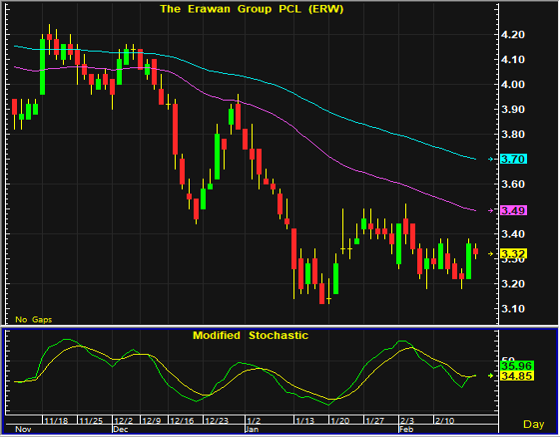Select the 11/25 date marker on time axis

[91, 421]
